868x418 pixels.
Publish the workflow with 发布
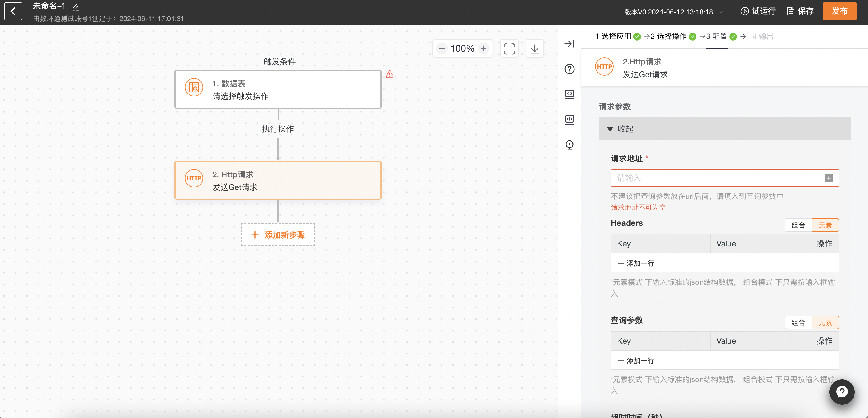coord(839,12)
